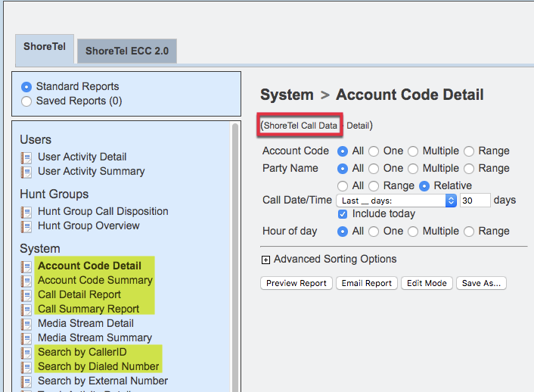Select the ShoreTel tab

[x=44, y=47]
